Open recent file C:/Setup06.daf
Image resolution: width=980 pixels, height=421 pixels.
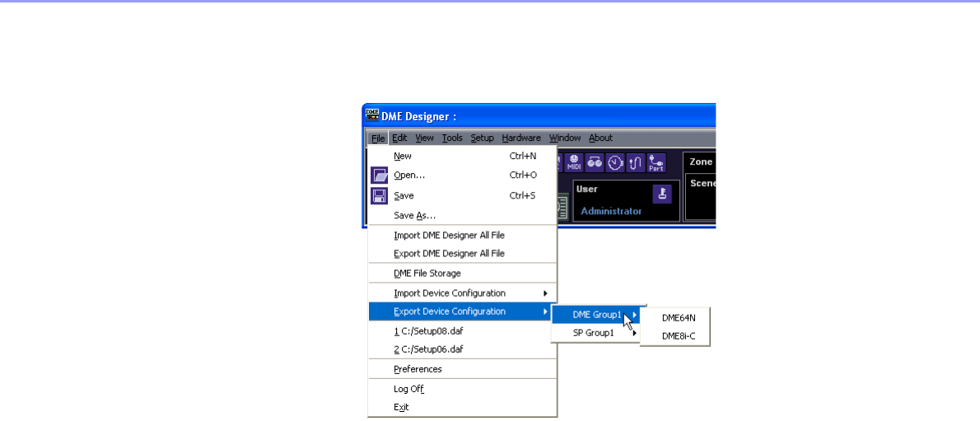[x=463, y=349]
